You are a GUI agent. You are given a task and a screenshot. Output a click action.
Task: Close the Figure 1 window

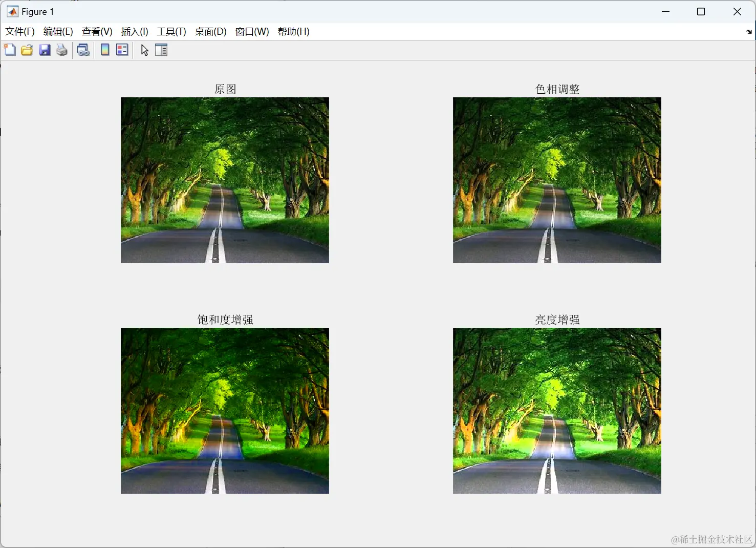point(737,11)
